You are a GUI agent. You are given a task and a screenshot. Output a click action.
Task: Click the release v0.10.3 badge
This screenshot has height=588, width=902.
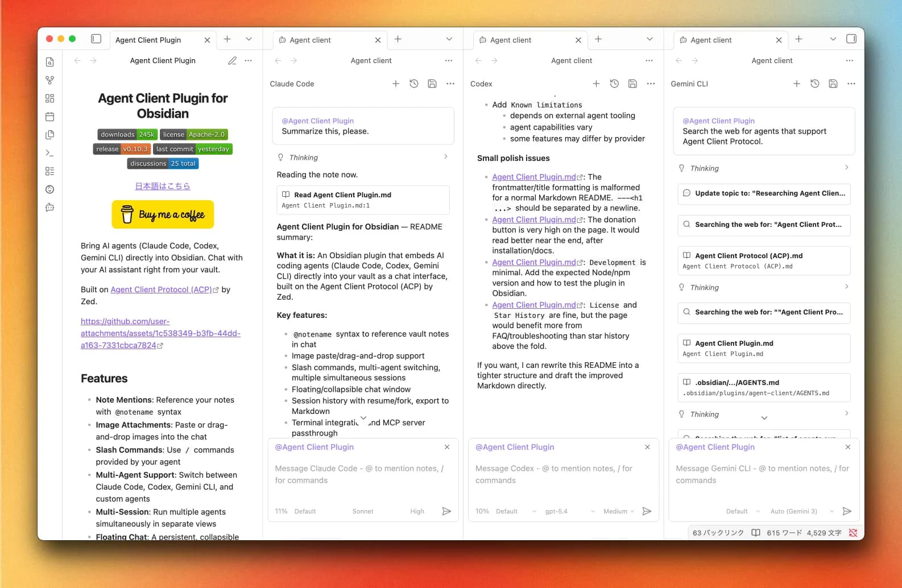pyautogui.click(x=122, y=149)
